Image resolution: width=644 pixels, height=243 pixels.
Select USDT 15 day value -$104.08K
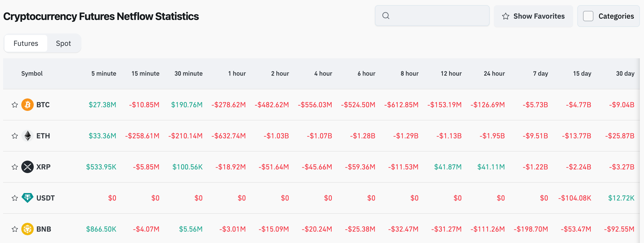tap(575, 198)
